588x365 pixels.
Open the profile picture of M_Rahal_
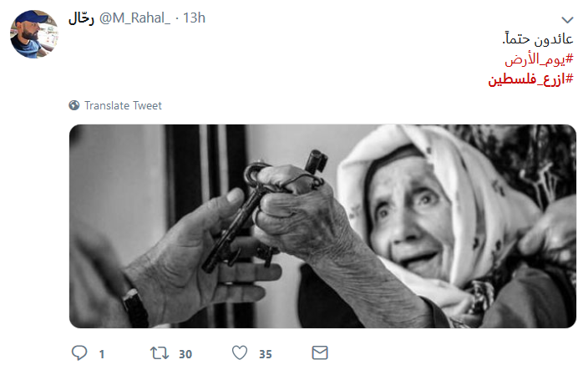click(34, 34)
